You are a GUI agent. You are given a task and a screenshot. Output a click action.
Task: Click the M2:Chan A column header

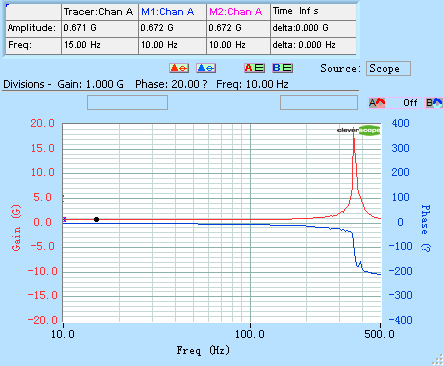click(238, 12)
